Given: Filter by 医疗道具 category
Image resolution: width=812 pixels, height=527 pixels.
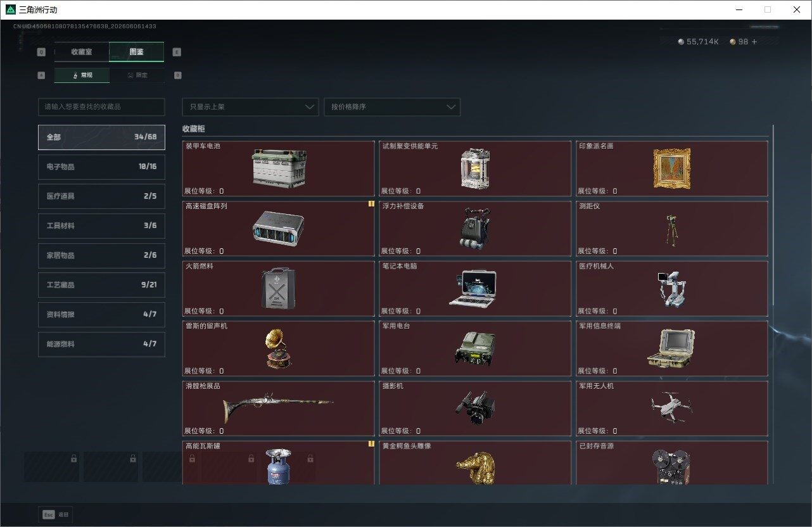Looking at the screenshot, I should point(101,196).
